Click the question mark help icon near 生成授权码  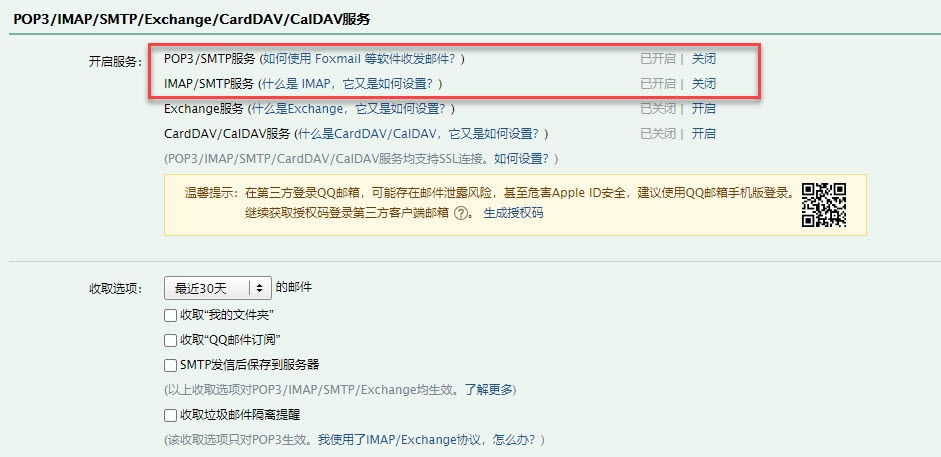(460, 213)
